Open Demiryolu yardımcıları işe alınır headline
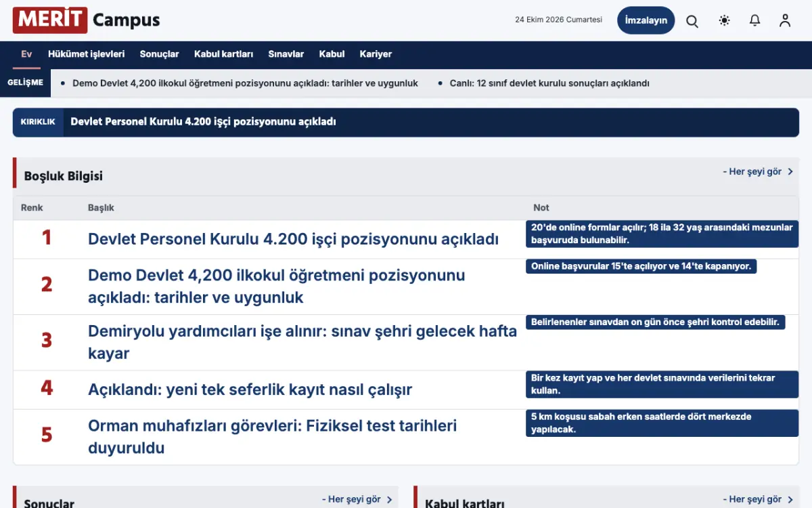The width and height of the screenshot is (812, 508). [302, 342]
